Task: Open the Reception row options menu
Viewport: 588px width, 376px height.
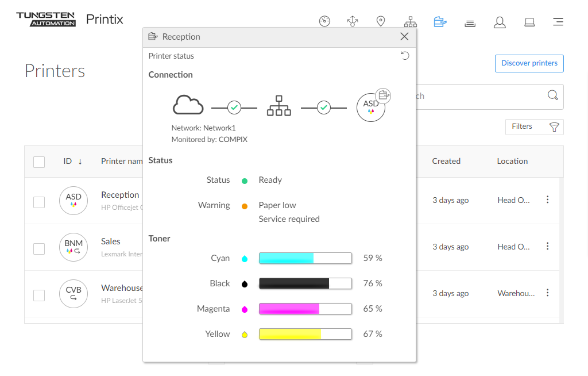Action: [547, 199]
